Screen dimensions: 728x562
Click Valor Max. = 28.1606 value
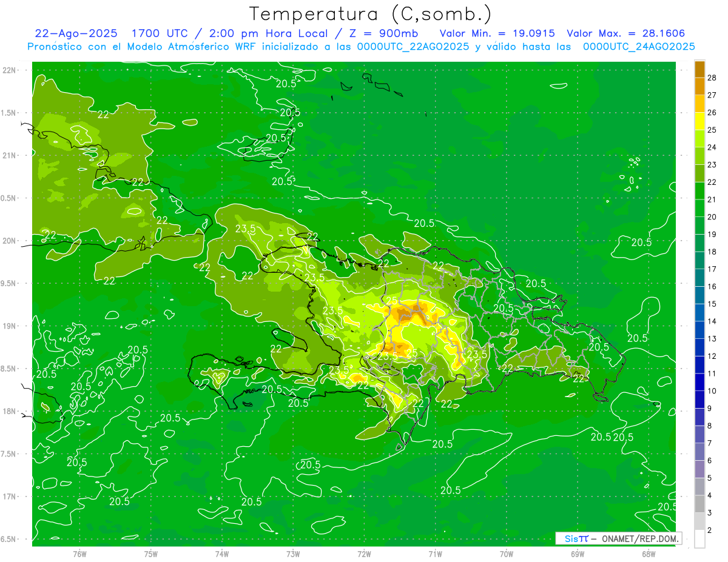625,33
